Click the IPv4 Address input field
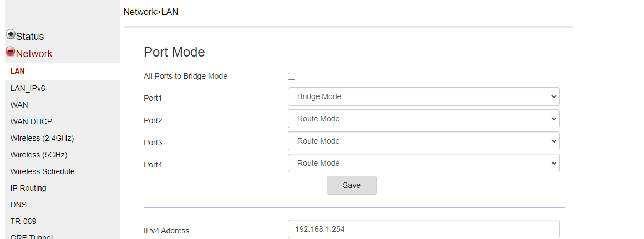 point(423,229)
